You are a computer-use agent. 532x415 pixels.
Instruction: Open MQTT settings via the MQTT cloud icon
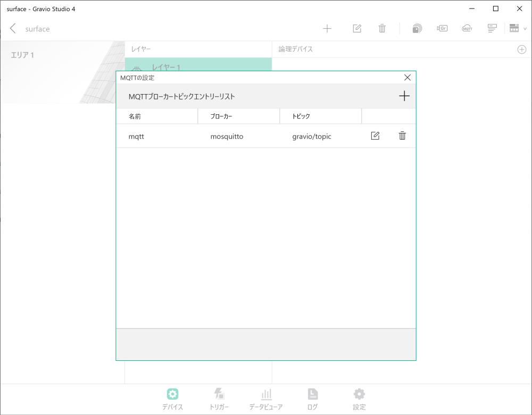coord(467,28)
